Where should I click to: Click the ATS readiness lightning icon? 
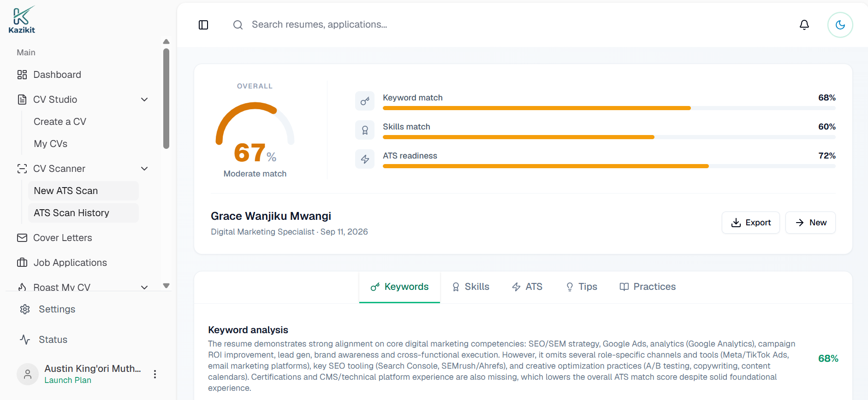click(x=365, y=159)
